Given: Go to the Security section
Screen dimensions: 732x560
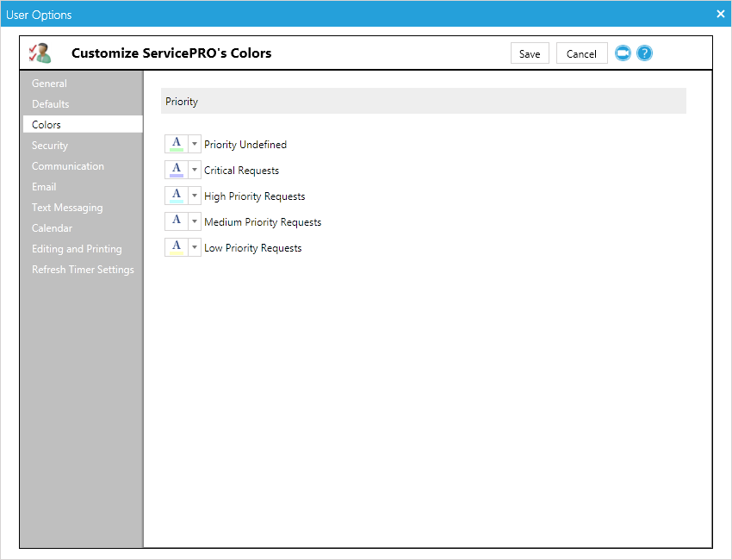Looking at the screenshot, I should click(x=83, y=146).
